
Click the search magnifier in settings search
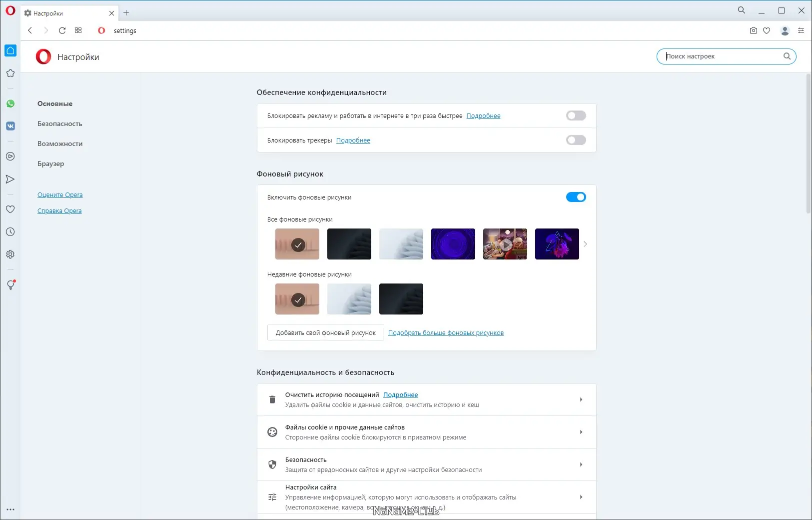[787, 56]
